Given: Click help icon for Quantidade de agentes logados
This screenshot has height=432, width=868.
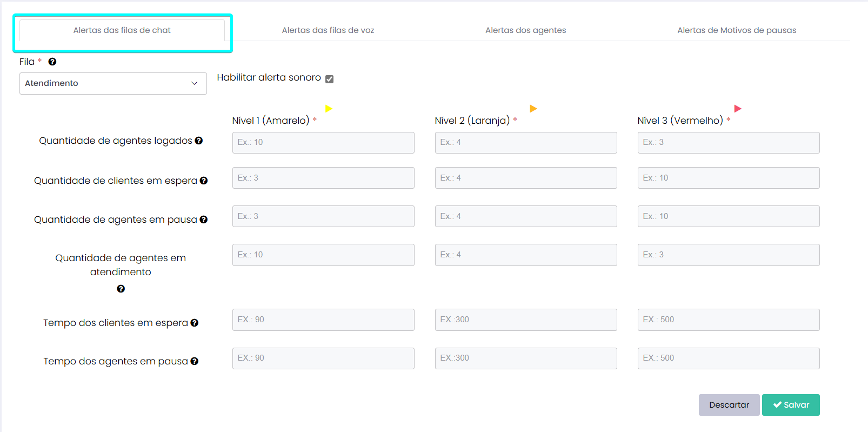Looking at the screenshot, I should pyautogui.click(x=199, y=141).
